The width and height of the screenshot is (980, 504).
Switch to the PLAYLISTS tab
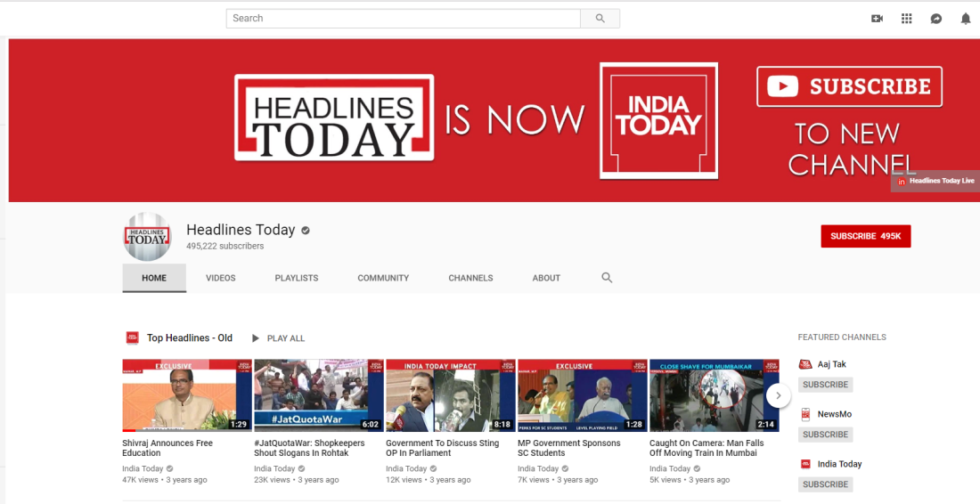click(x=297, y=278)
